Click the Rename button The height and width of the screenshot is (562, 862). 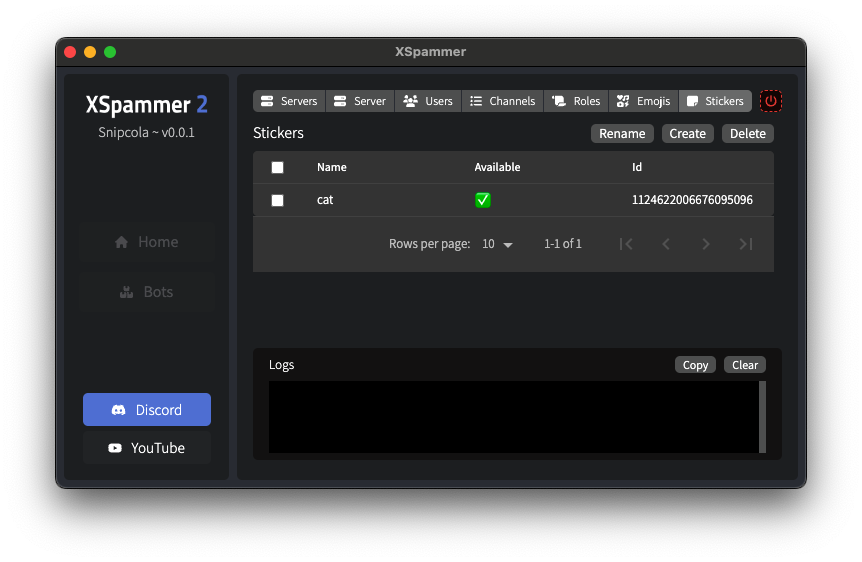tap(622, 134)
